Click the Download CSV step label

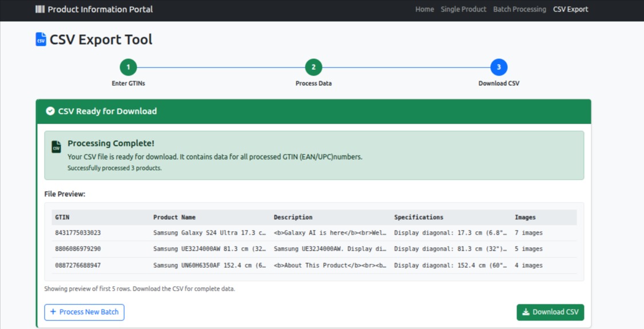499,84
